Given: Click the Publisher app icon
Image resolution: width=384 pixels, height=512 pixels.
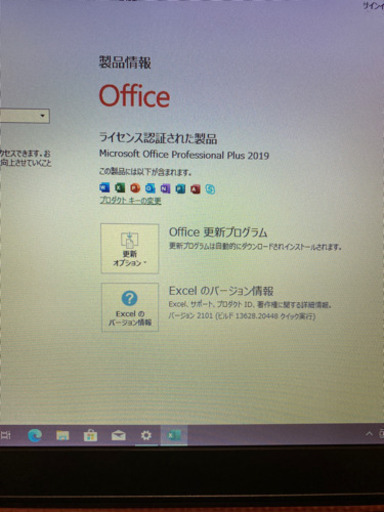Looking at the screenshot, I should pos(180,189).
